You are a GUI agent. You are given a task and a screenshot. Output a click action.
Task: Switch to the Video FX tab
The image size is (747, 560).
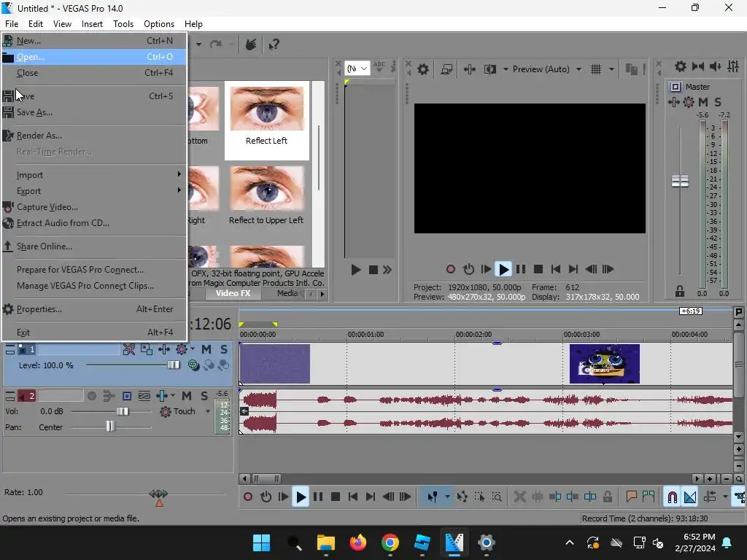coord(233,293)
